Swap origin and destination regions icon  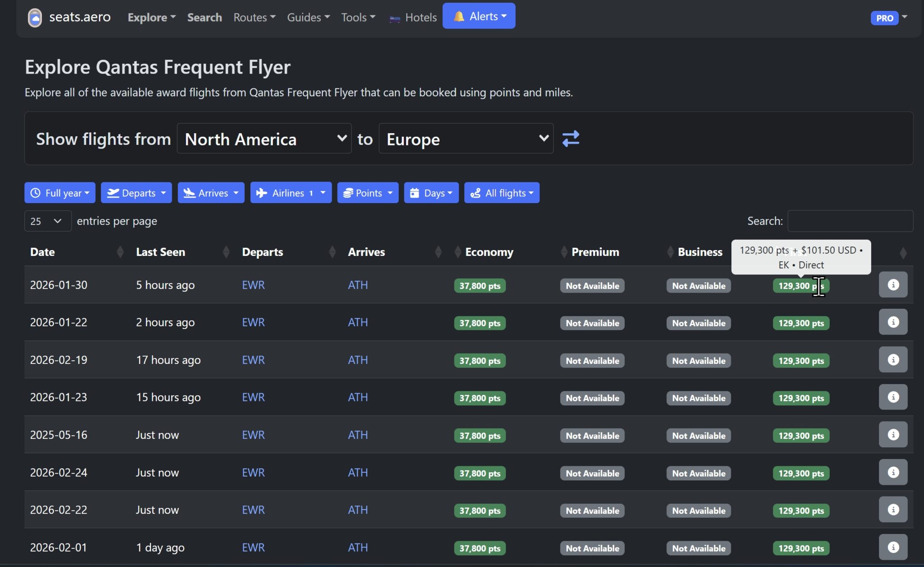pyautogui.click(x=571, y=139)
